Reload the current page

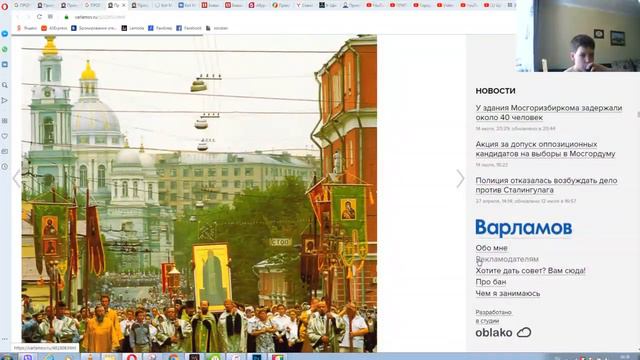pos(39,17)
